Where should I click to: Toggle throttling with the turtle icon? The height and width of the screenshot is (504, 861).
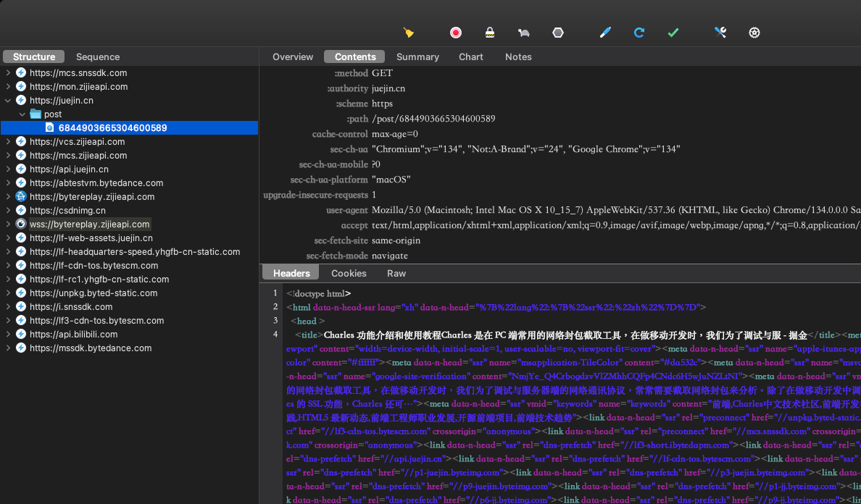pyautogui.click(x=523, y=33)
